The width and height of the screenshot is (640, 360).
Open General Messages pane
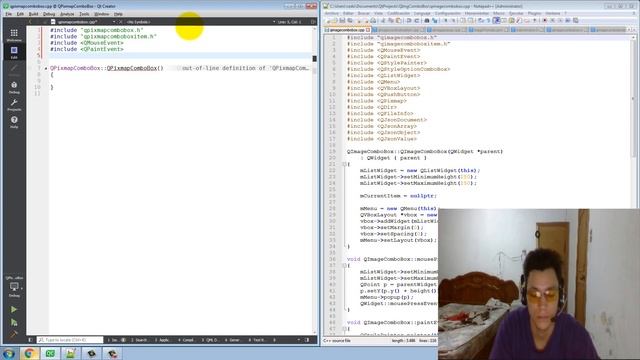point(233,340)
